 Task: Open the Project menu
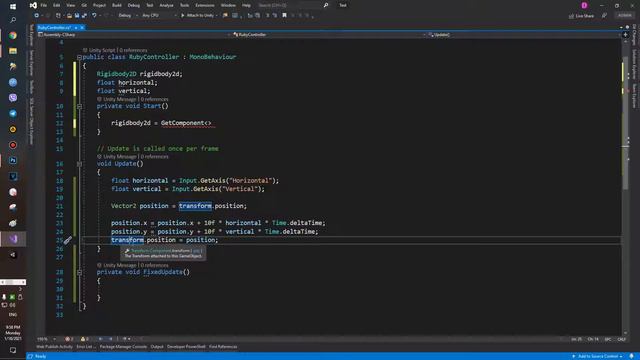tap(99, 5)
